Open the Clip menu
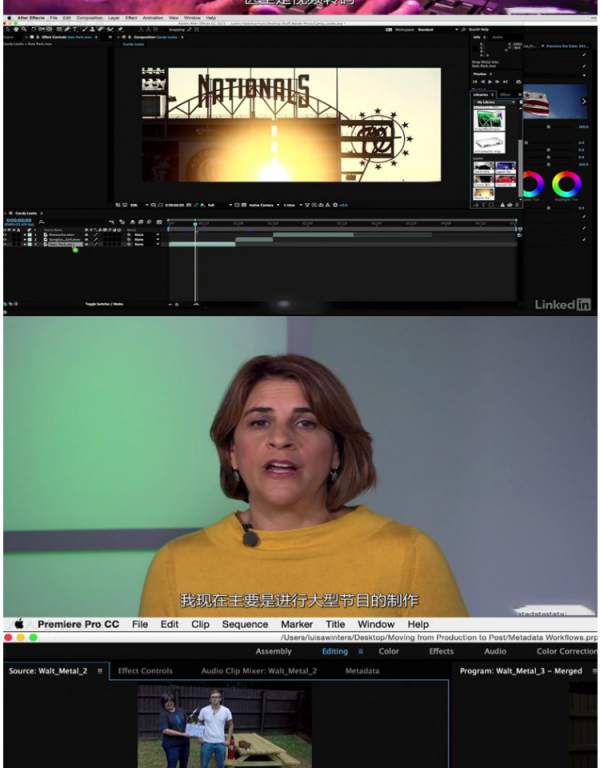 coord(200,624)
